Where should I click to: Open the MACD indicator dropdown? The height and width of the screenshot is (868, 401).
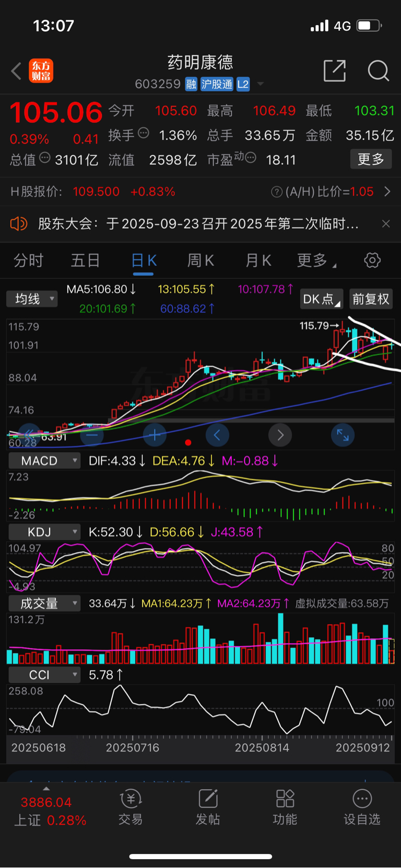[x=44, y=461]
